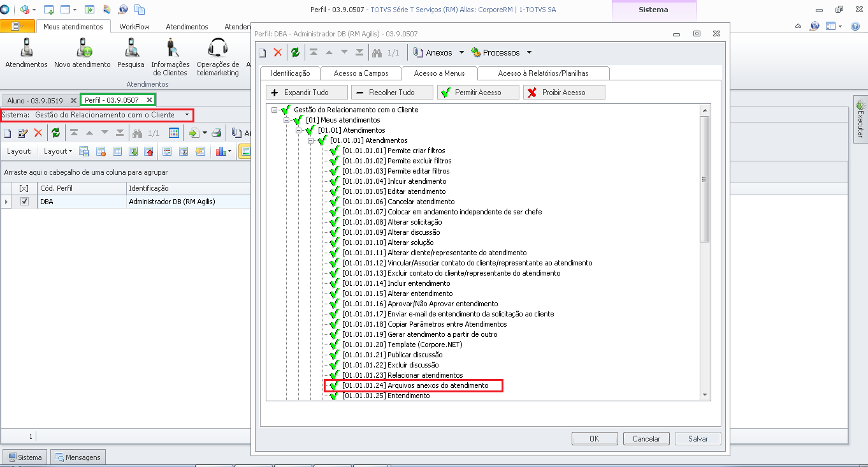Open Operações de telemarketing headset icon
868x467 pixels.
(x=218, y=48)
